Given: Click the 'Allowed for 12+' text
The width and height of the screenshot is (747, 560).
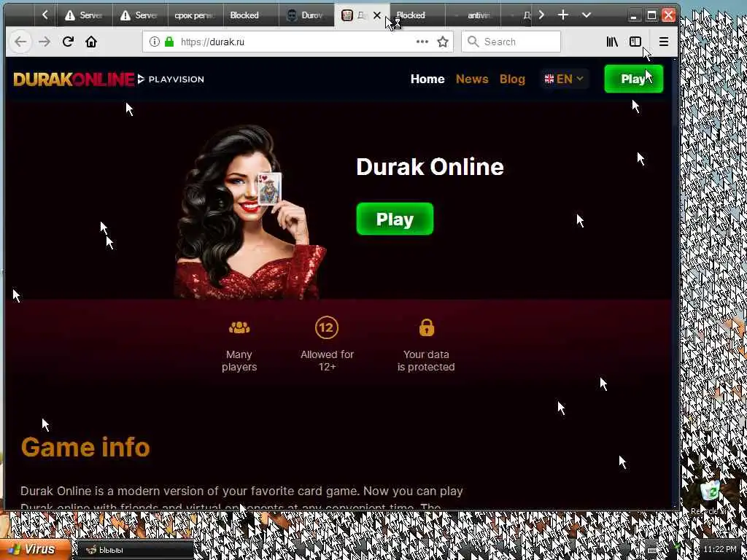Looking at the screenshot, I should pos(328,360).
